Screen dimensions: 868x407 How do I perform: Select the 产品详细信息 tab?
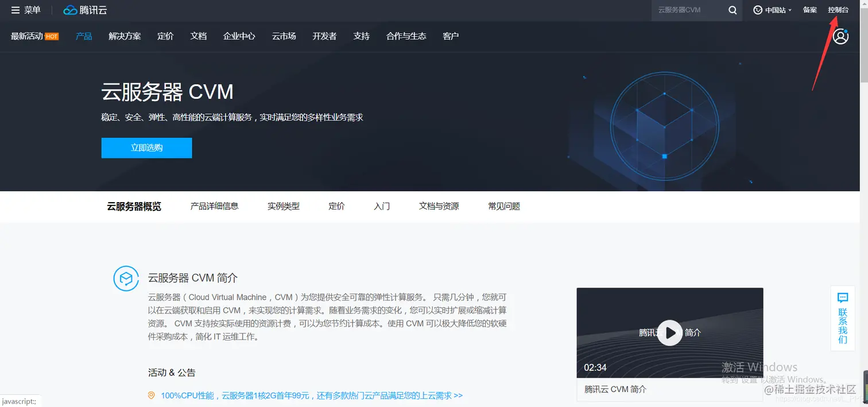pyautogui.click(x=214, y=206)
